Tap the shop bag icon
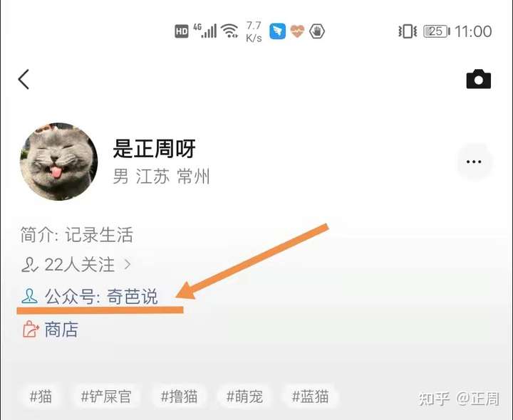The image size is (513, 420). pyautogui.click(x=31, y=329)
